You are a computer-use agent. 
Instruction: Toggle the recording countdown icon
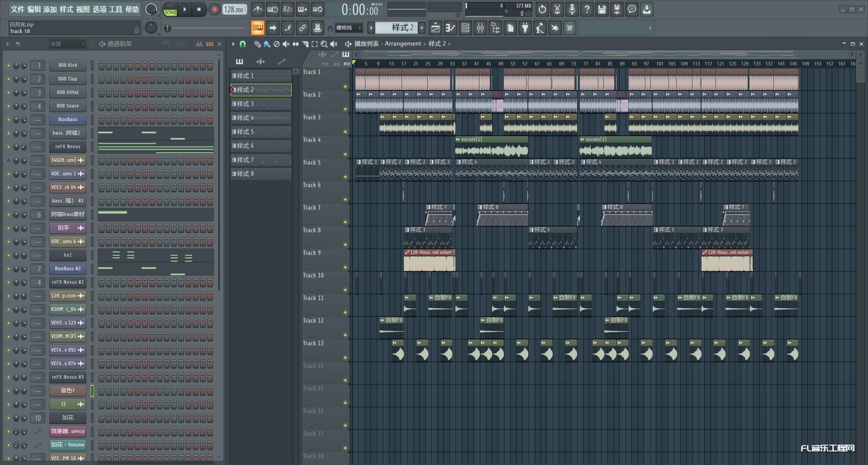[288, 9]
